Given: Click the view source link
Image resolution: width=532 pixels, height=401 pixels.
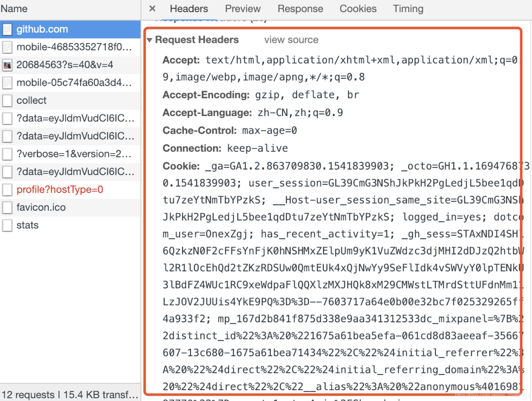Looking at the screenshot, I should 291,40.
